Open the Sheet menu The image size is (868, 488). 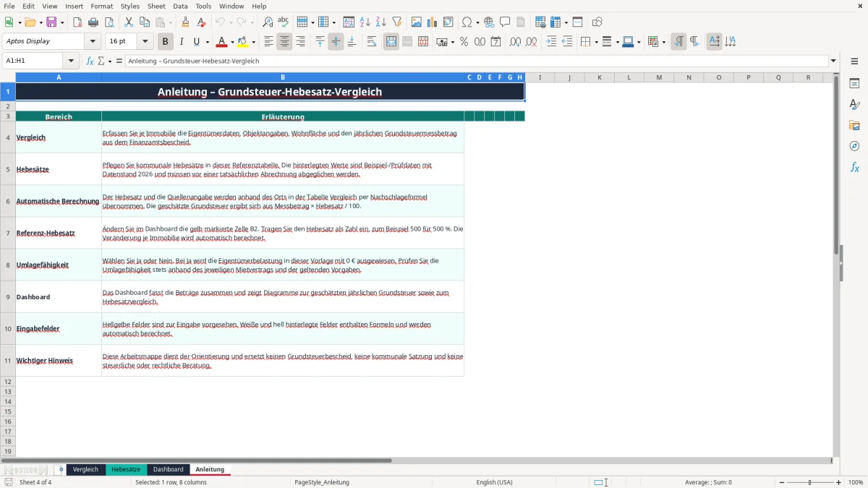[x=156, y=6]
